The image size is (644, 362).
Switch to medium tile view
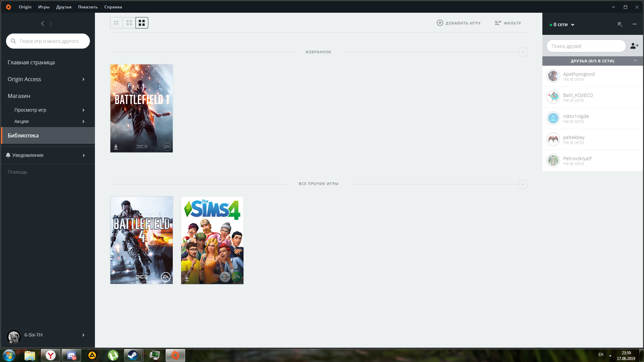click(129, 23)
